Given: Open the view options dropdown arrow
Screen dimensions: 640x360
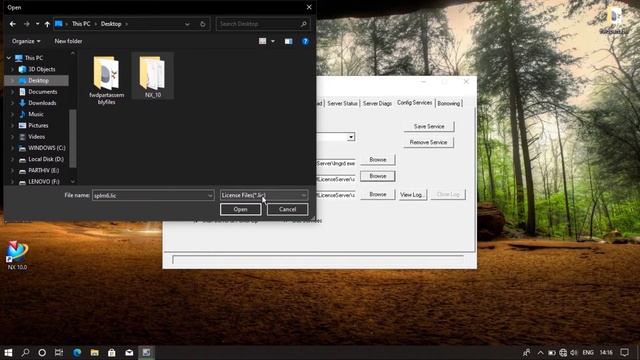Looking at the screenshot, I should 273,41.
